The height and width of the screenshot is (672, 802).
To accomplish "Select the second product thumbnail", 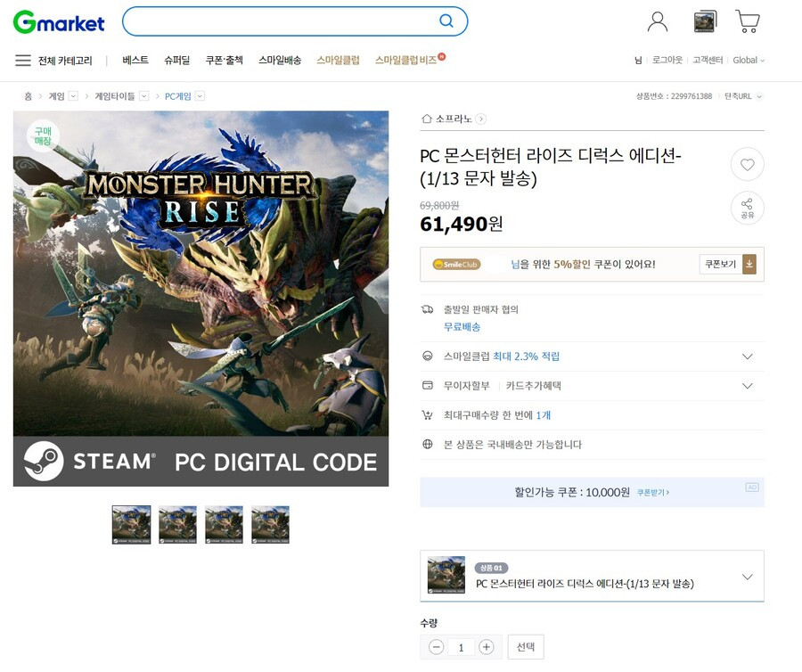I will pos(177,525).
